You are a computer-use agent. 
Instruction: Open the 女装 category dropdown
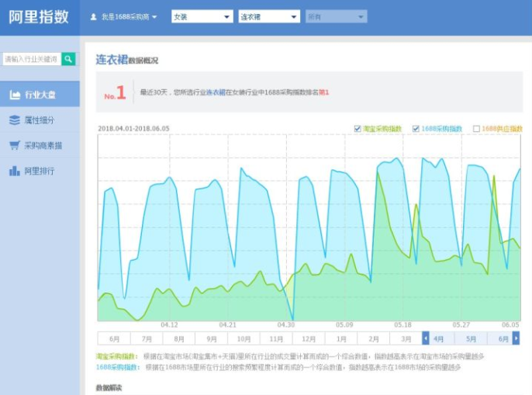(202, 16)
